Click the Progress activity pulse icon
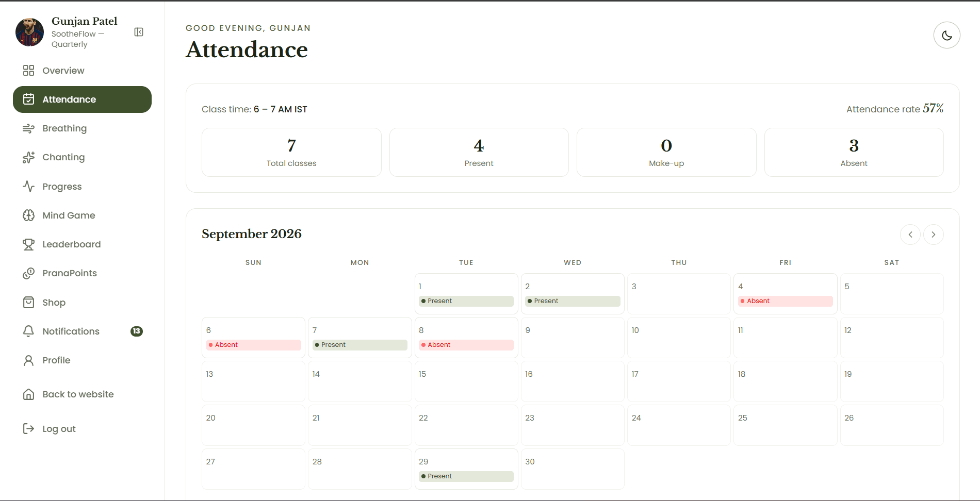This screenshot has height=501, width=980. tap(28, 187)
